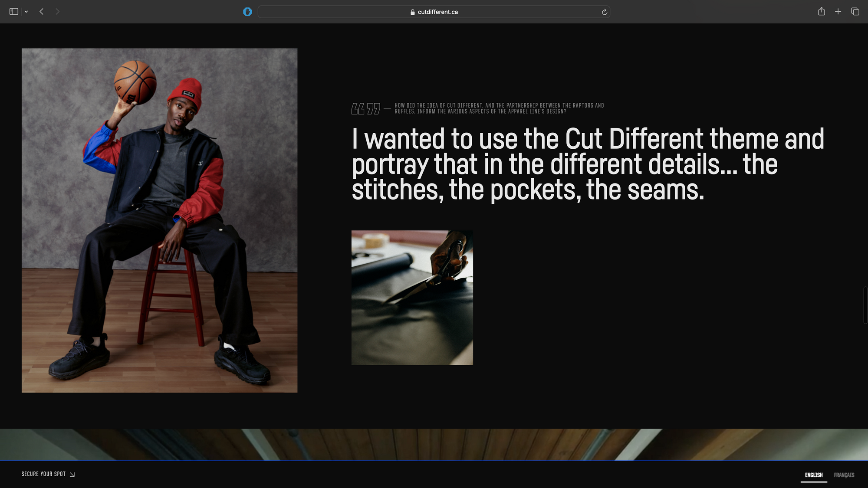Viewport: 868px width, 488px height.
Task: Focus the cutdifferent.ca address field
Action: click(x=437, y=12)
